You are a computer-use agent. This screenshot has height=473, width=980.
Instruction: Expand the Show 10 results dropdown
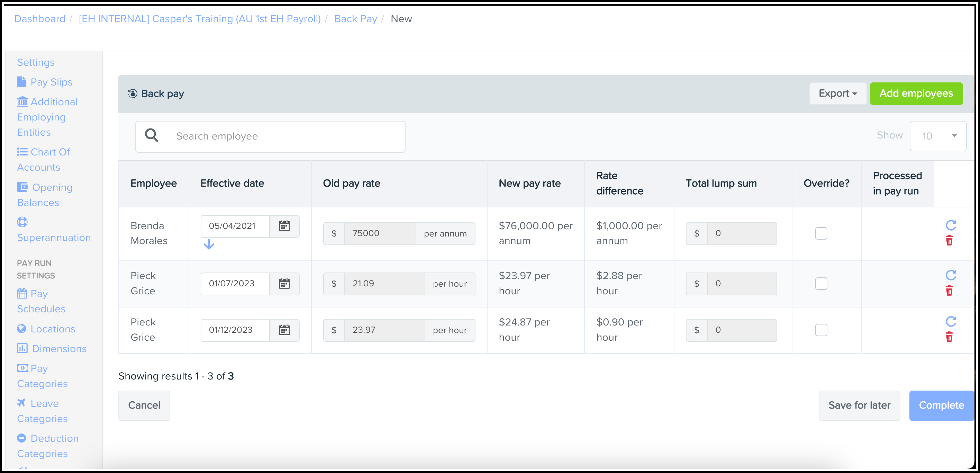tap(937, 136)
